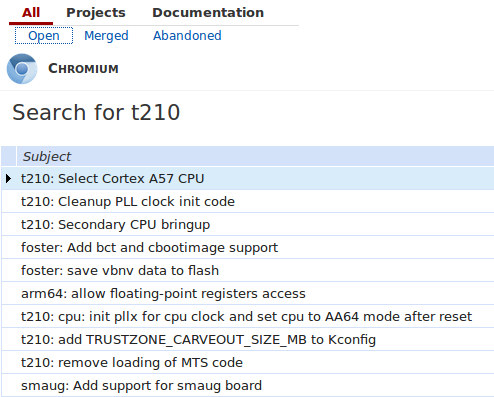Screen dimensions: 494x397
Task: Click the Chromium logo icon
Action: (x=22, y=69)
